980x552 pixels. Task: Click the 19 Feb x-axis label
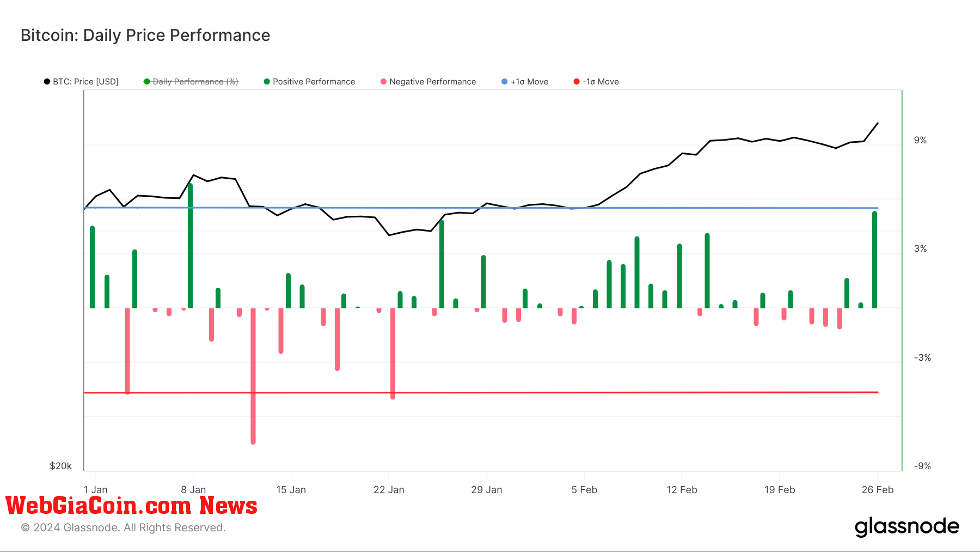[x=780, y=490]
